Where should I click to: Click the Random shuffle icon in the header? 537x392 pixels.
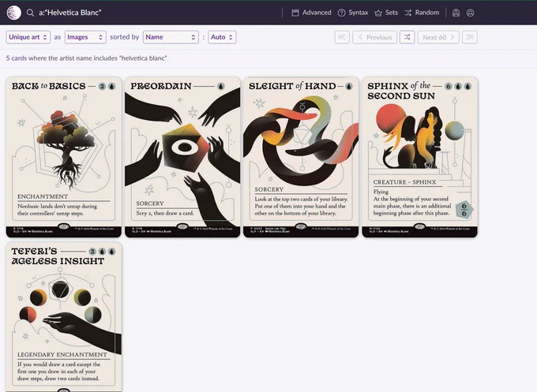click(408, 13)
